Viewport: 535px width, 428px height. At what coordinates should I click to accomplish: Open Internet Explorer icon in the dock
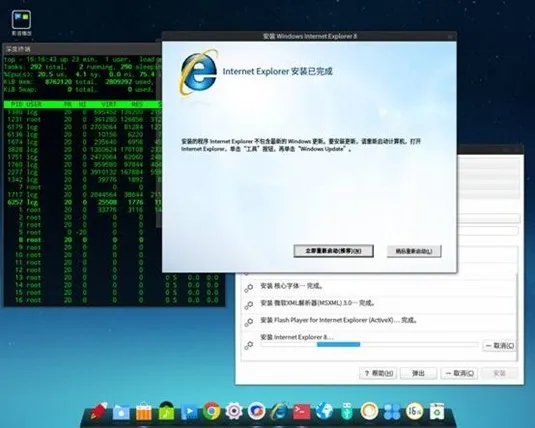279,411
